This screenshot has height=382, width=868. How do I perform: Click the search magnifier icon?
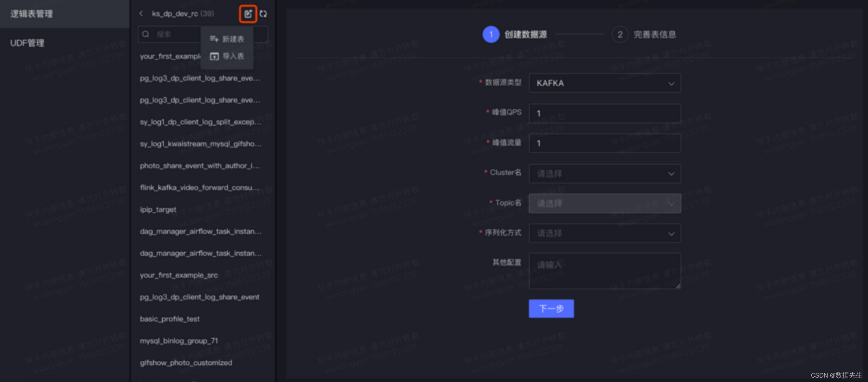pyautogui.click(x=146, y=34)
